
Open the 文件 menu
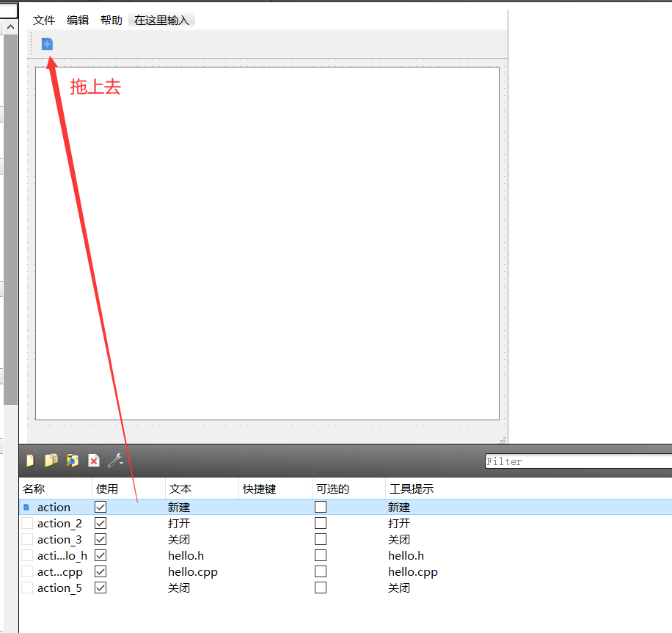click(x=44, y=20)
